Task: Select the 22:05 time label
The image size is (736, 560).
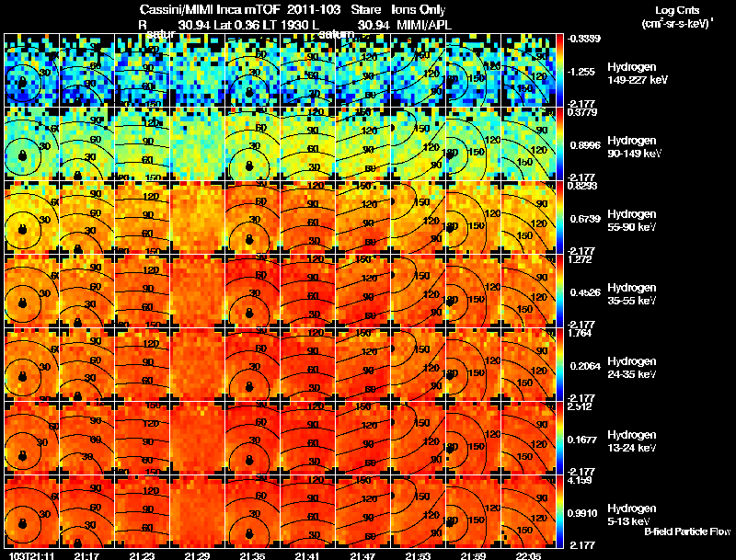Action: [x=528, y=555]
